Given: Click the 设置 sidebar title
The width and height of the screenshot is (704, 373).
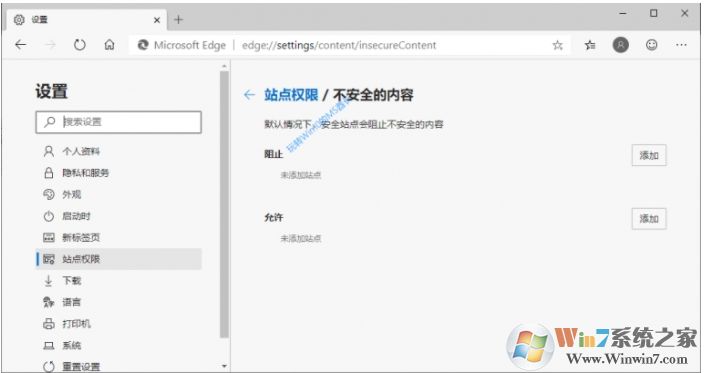Looking at the screenshot, I should click(51, 91).
